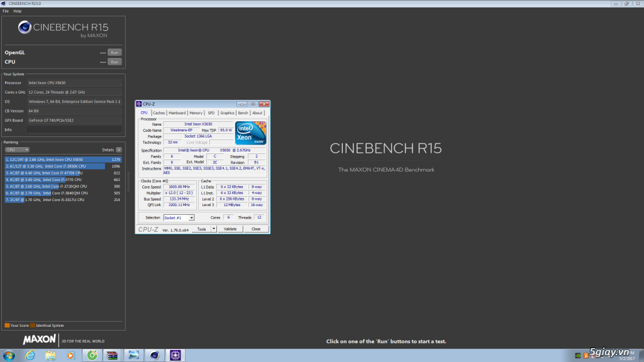
Task: Run the CPU benchmark test
Action: click(114, 62)
